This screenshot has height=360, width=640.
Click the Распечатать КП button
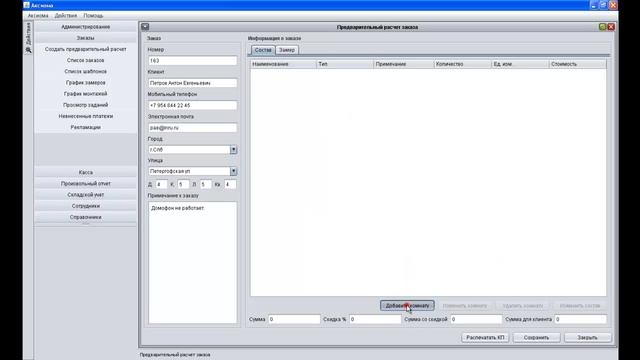485,338
